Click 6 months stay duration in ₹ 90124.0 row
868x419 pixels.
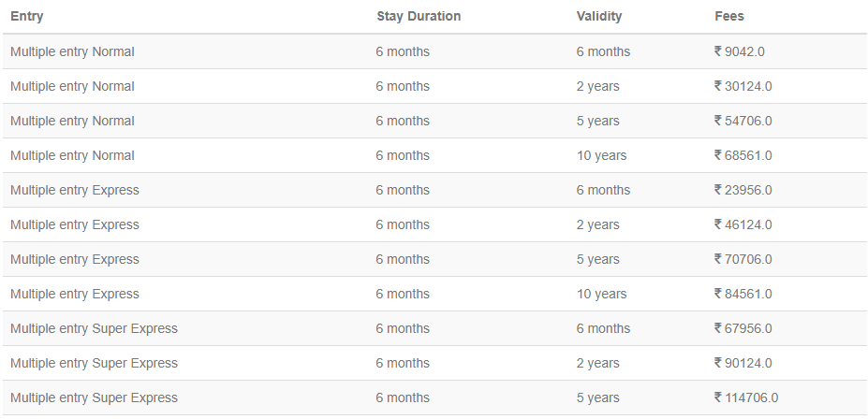click(403, 364)
